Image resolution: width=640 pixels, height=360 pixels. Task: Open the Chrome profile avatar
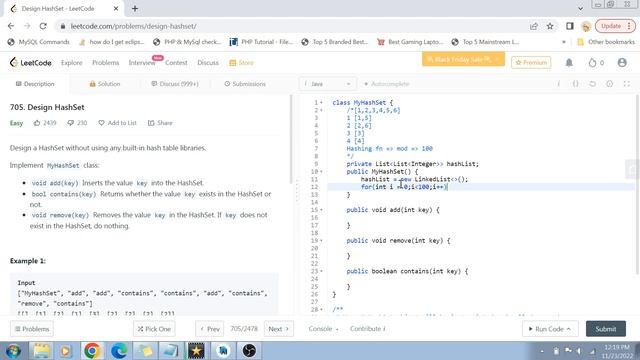586,26
